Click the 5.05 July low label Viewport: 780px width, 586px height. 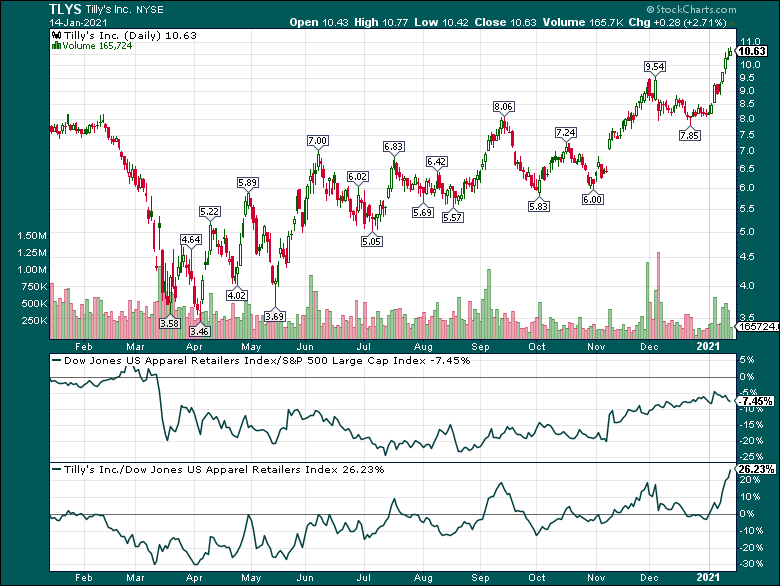[x=372, y=241]
